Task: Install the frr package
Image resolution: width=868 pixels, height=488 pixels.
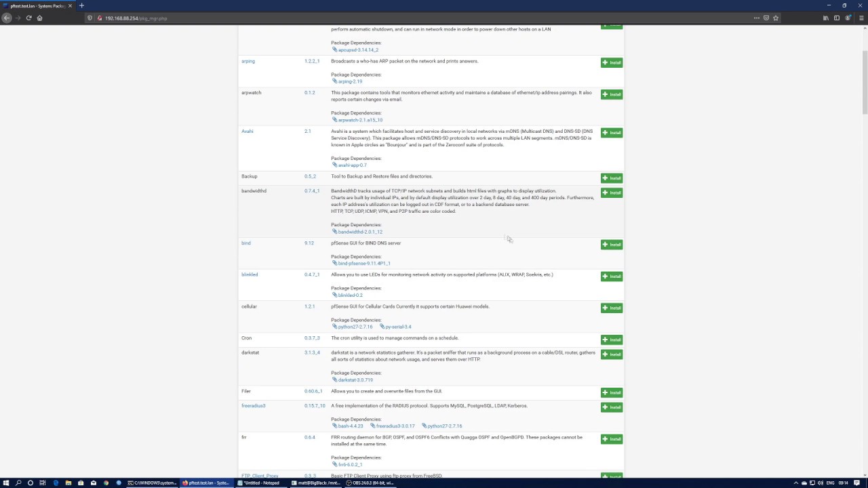Action: pyautogui.click(x=612, y=439)
